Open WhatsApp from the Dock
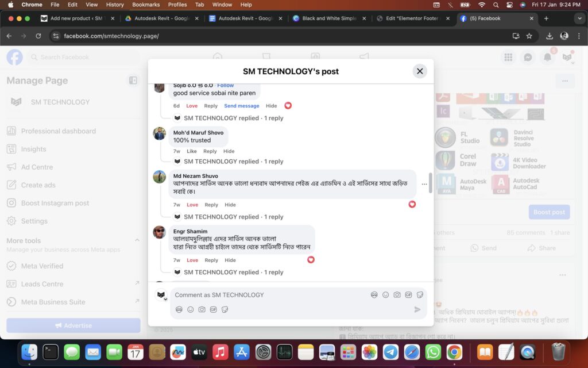 tap(433, 352)
